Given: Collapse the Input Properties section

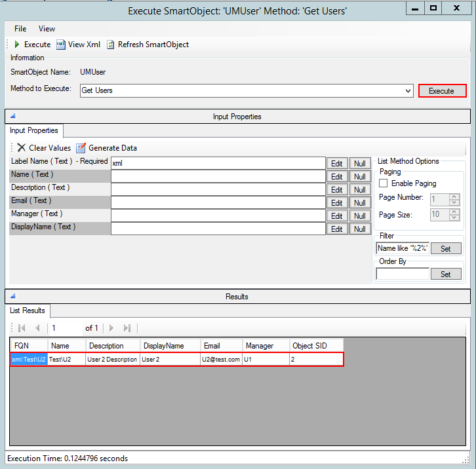Looking at the screenshot, I should (x=12, y=117).
